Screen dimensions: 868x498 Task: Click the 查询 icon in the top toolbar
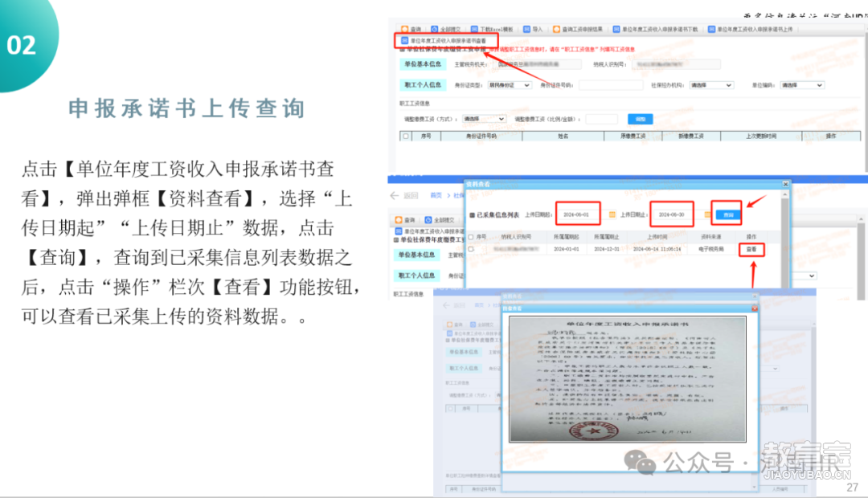tap(404, 30)
